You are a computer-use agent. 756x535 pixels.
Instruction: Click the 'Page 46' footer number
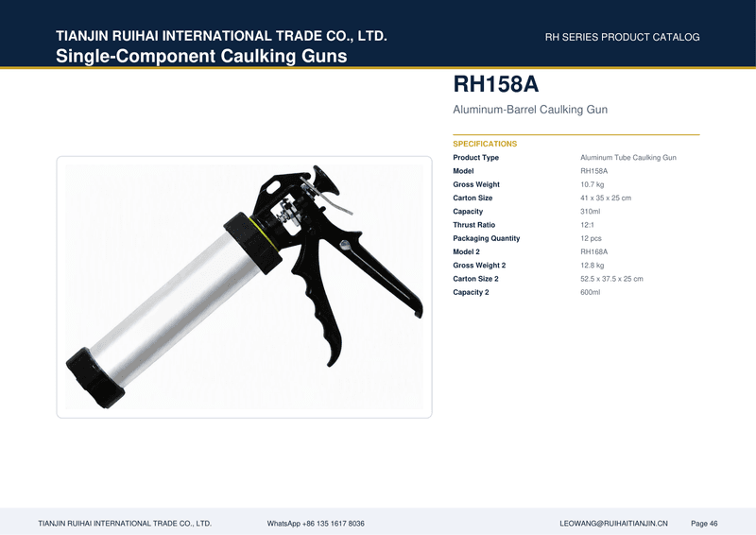pos(704,524)
